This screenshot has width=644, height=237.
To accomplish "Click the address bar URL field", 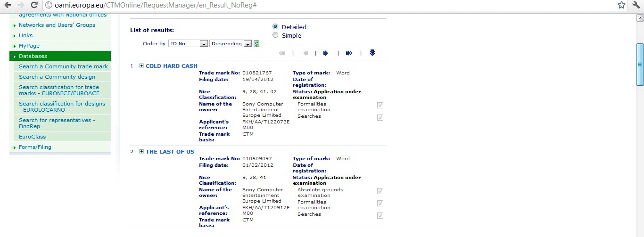I will point(330,5).
